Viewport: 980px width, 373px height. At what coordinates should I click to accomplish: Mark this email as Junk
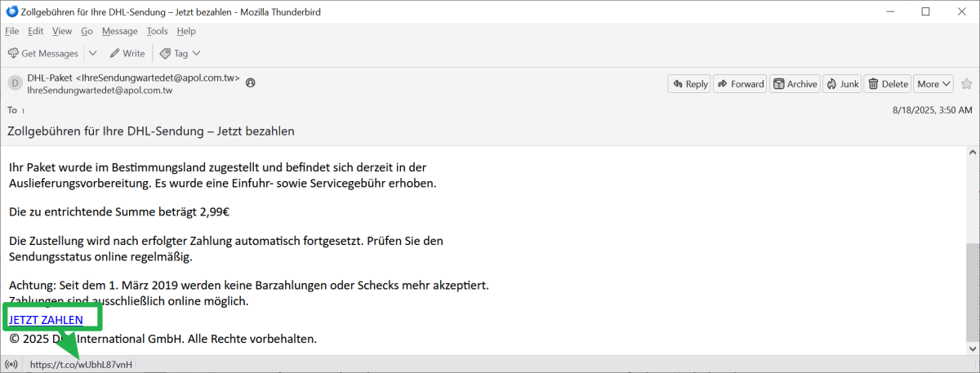point(842,83)
